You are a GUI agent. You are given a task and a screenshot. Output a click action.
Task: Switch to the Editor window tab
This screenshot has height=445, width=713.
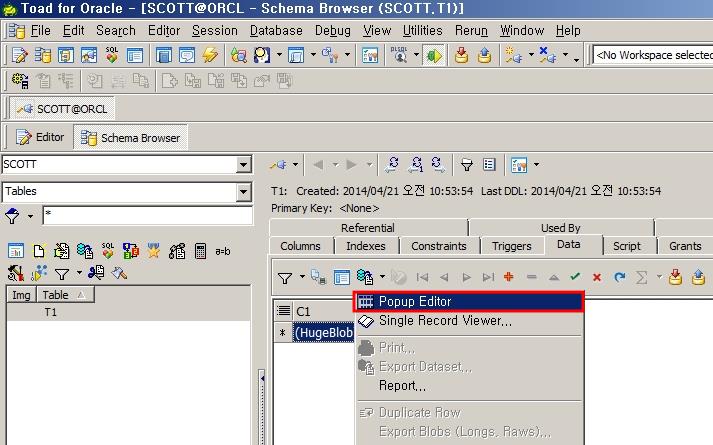click(x=40, y=137)
